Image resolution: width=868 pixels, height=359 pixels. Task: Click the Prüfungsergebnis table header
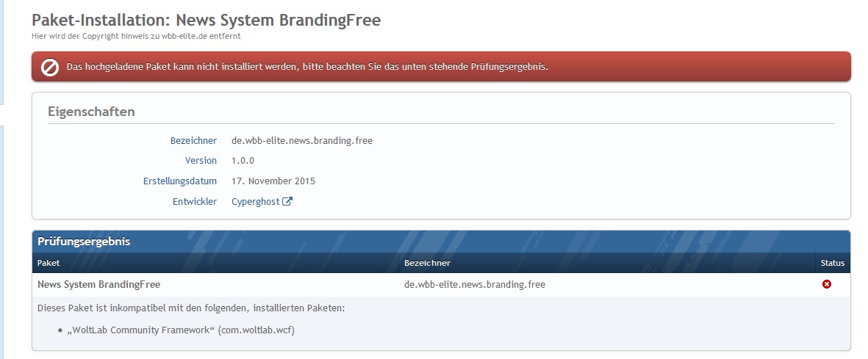click(x=84, y=242)
